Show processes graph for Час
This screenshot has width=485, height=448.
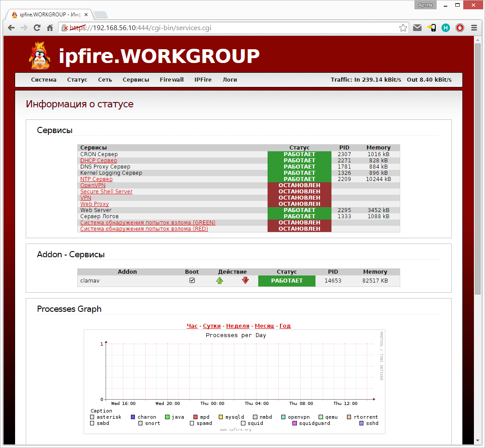pyautogui.click(x=192, y=326)
